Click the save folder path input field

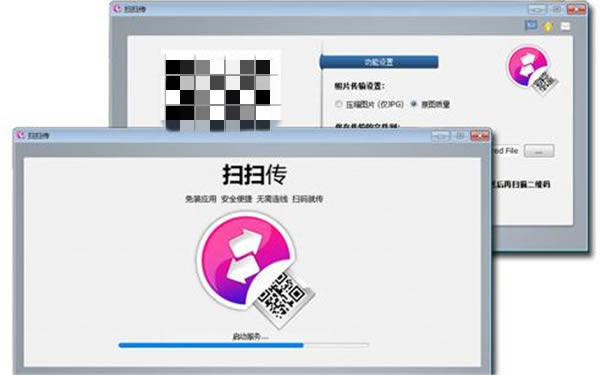tap(505, 151)
